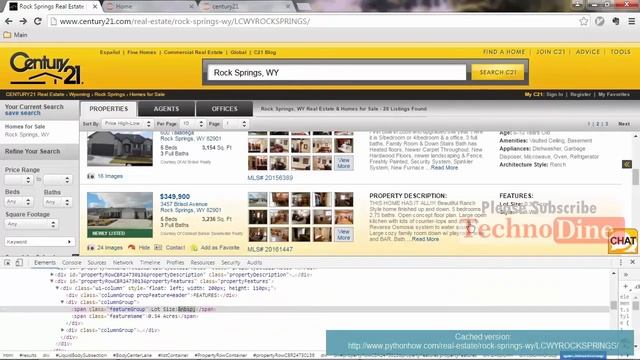Image resolution: width=640 pixels, height=360 pixels.
Task: Activate the DevTools inspect element icon
Action: 7,262
